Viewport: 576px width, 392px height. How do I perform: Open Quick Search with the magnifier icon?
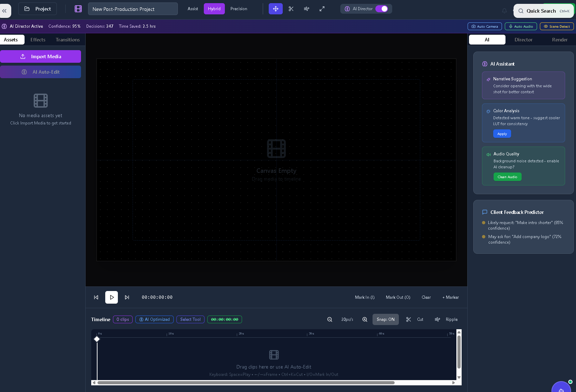point(521,11)
